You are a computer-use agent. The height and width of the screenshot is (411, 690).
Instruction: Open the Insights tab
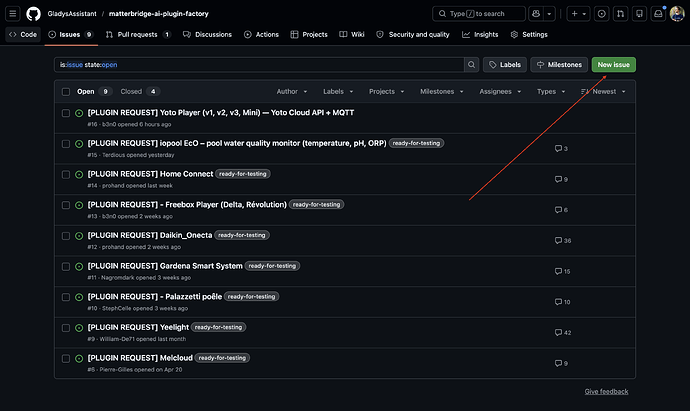(x=480, y=34)
